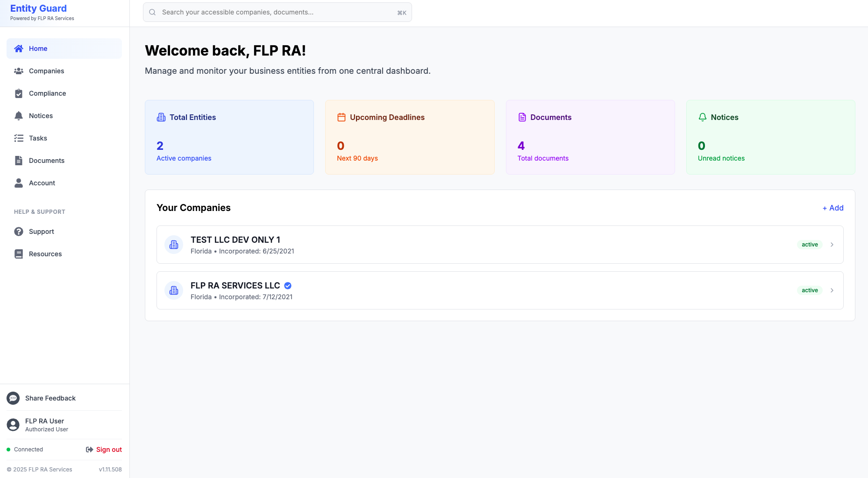Click active badge on FLP RA SERVICES LLC
The image size is (868, 478).
[810, 290]
